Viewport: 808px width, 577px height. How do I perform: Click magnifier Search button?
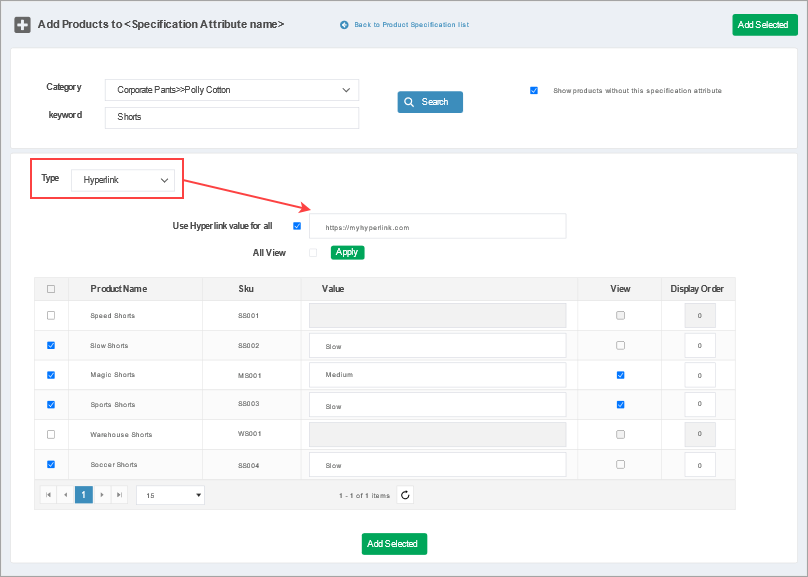point(430,102)
